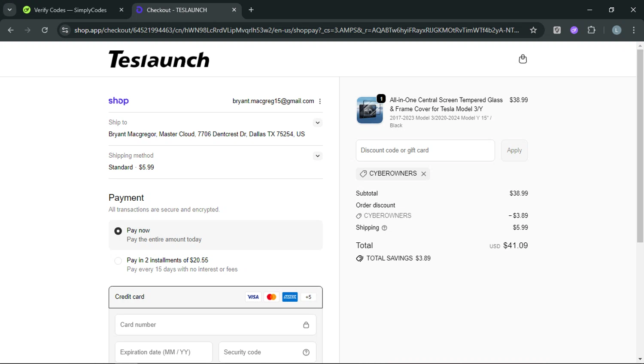This screenshot has height=364, width=644.
Task: Open a new browser tab
Action: point(251,10)
